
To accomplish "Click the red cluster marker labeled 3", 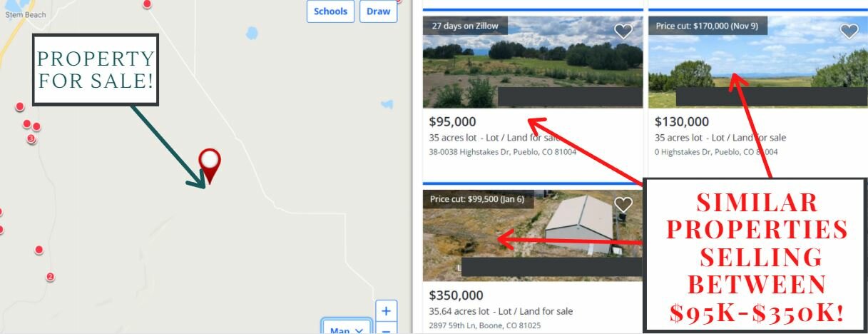I will coord(31,138).
